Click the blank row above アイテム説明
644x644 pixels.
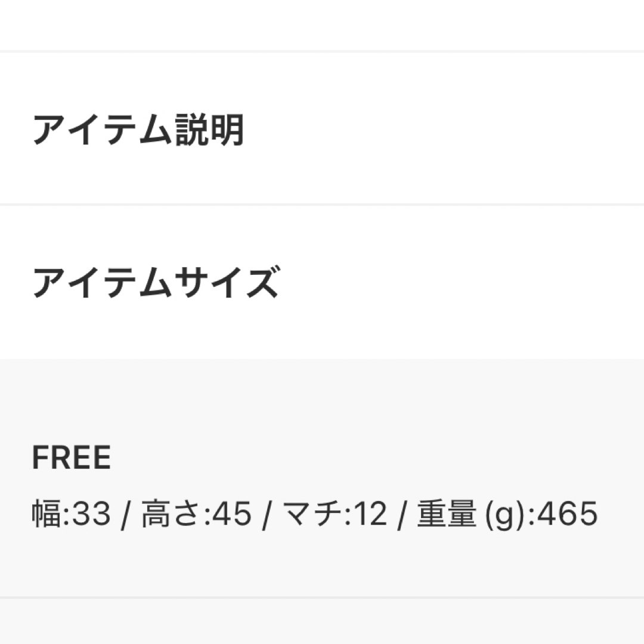322,24
